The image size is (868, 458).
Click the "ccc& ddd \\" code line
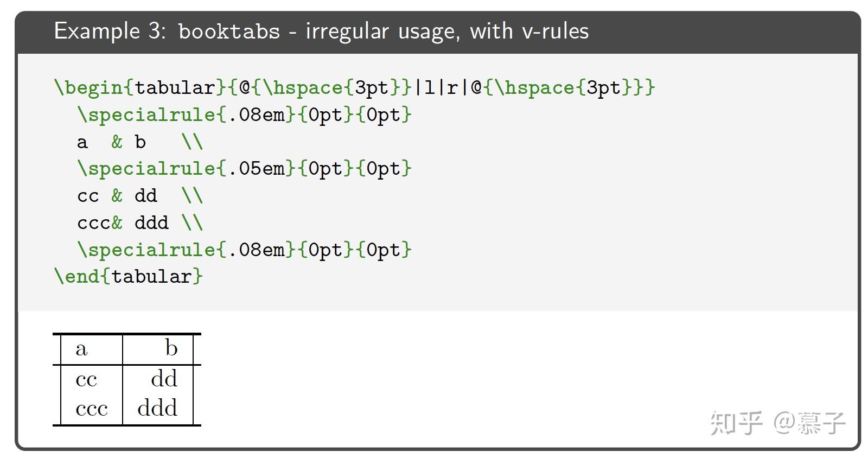click(x=139, y=222)
